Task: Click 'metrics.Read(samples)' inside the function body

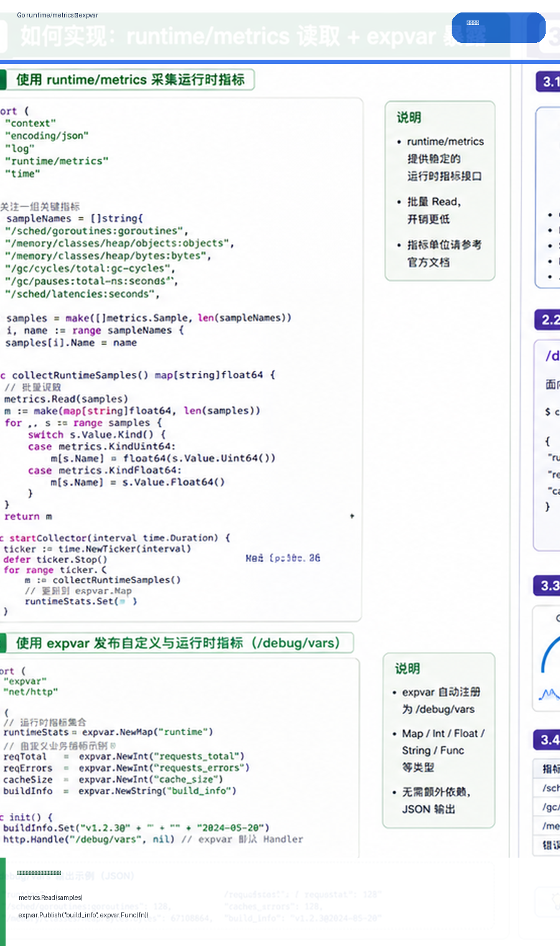Action: (66, 399)
